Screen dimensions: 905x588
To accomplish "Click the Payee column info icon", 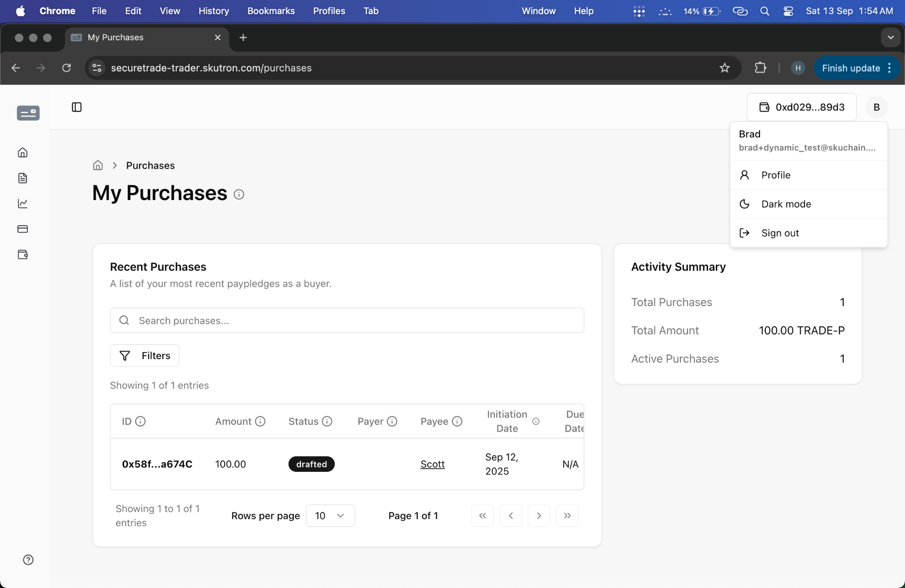I will click(457, 421).
